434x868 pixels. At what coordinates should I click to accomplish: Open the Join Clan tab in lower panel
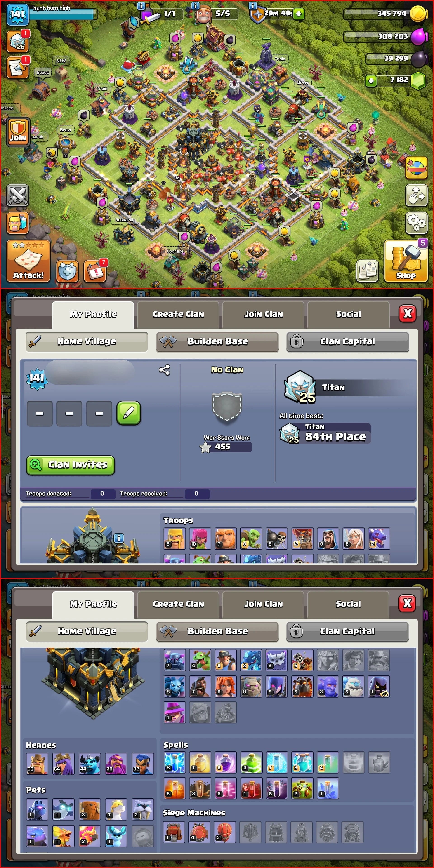[x=264, y=604]
